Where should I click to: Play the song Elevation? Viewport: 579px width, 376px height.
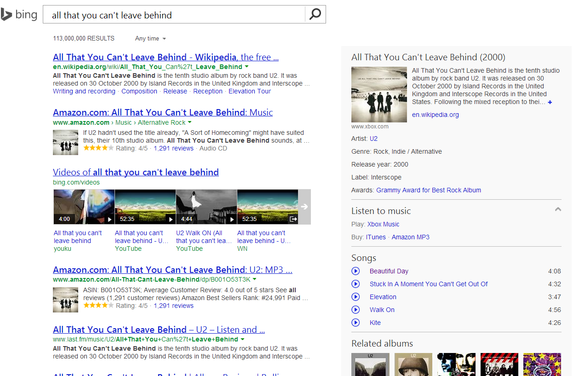click(356, 297)
